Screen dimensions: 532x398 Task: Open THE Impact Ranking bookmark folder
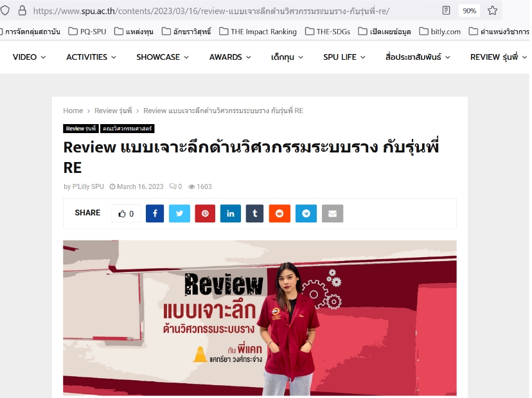(258, 32)
